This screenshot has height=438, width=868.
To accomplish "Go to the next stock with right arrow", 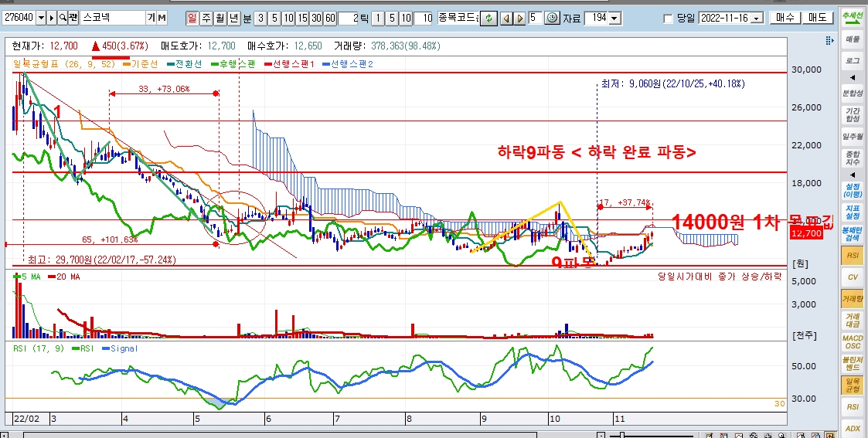I will (519, 18).
